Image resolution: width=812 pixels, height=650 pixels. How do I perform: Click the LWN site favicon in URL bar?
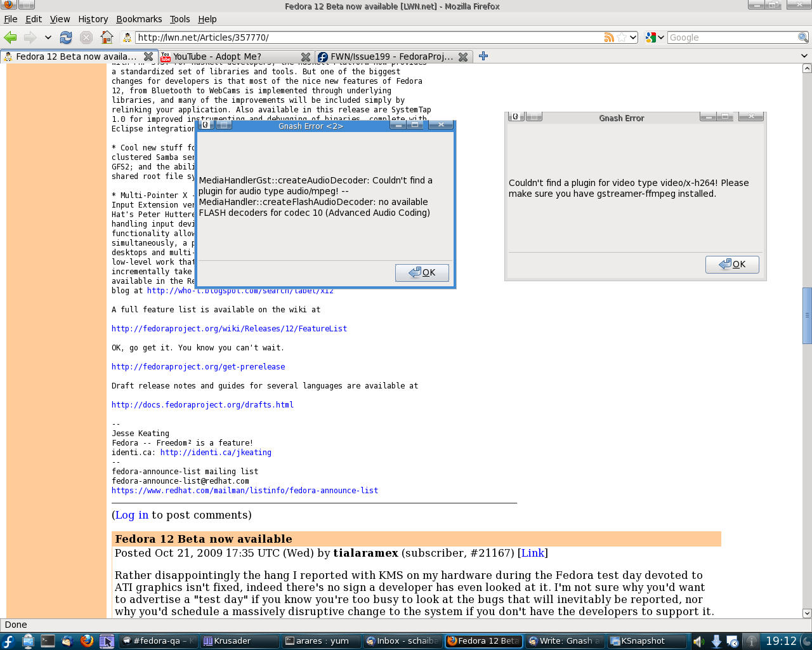(x=127, y=37)
